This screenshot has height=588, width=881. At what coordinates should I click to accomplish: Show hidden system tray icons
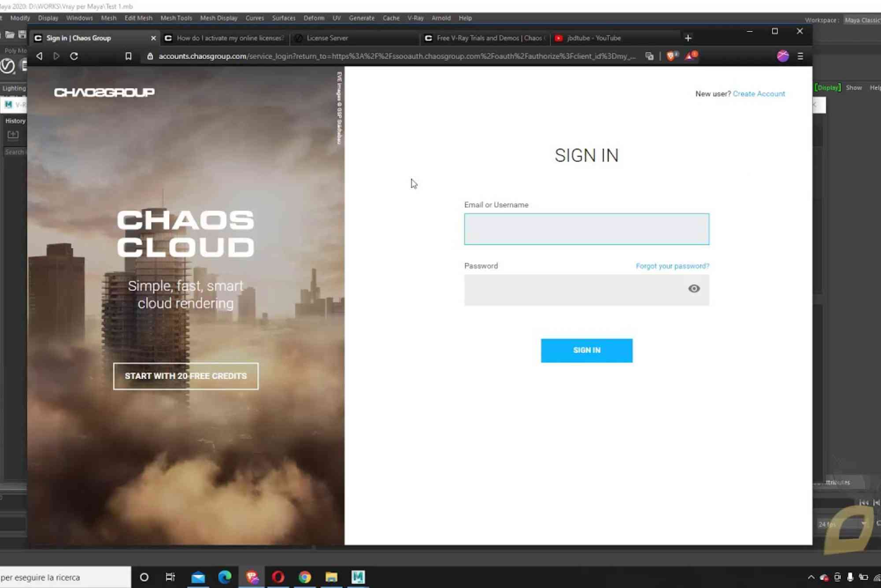811,577
